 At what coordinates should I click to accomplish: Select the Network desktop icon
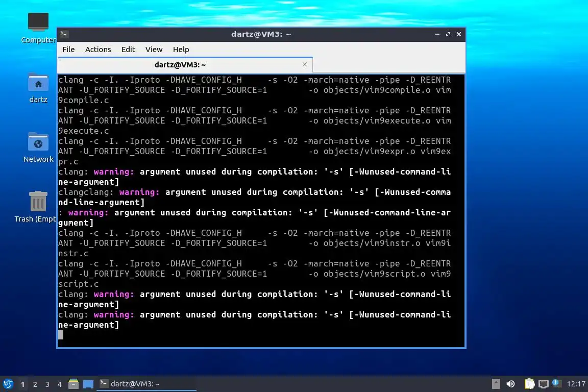coord(38,148)
